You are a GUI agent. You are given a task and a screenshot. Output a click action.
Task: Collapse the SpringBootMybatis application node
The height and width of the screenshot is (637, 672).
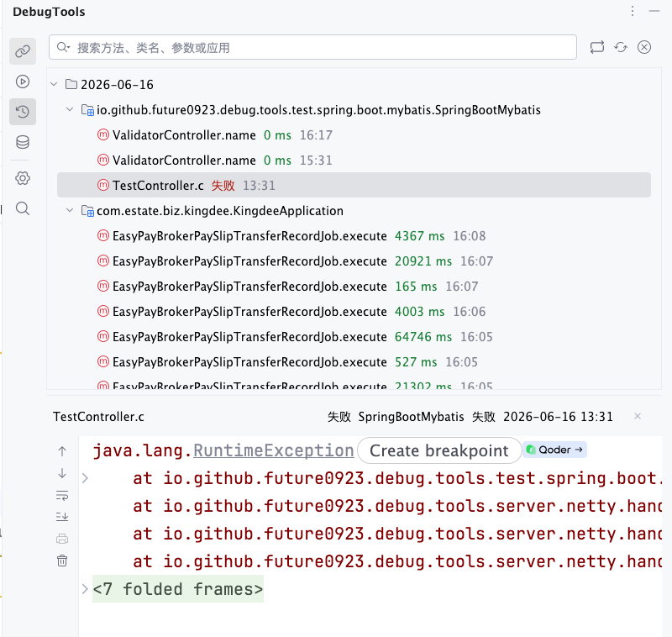70,110
